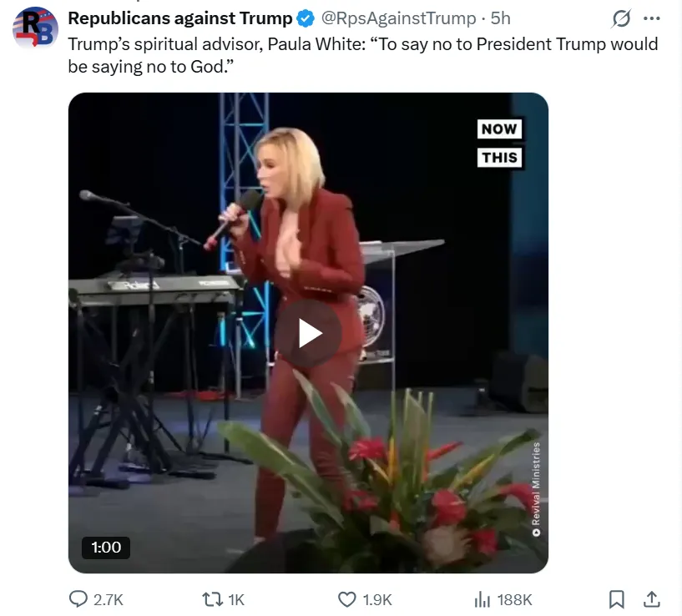Click the 1:00 video duration badge
Viewport: 682px width, 616px height.
pyautogui.click(x=106, y=548)
